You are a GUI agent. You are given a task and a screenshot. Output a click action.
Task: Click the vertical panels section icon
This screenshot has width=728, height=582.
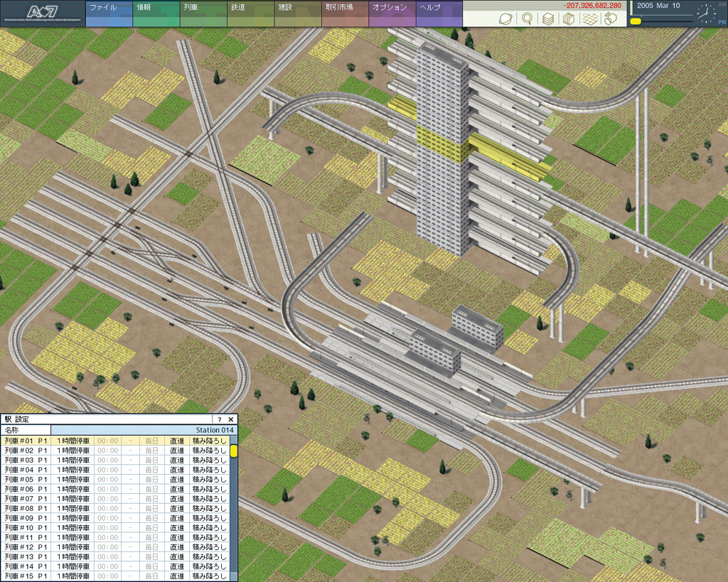(569, 18)
